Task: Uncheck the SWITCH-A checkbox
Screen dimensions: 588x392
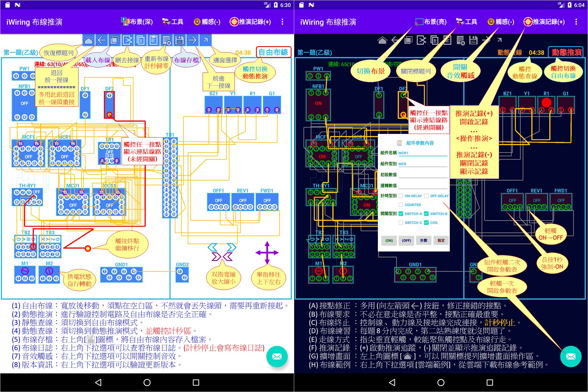Action: (x=401, y=214)
